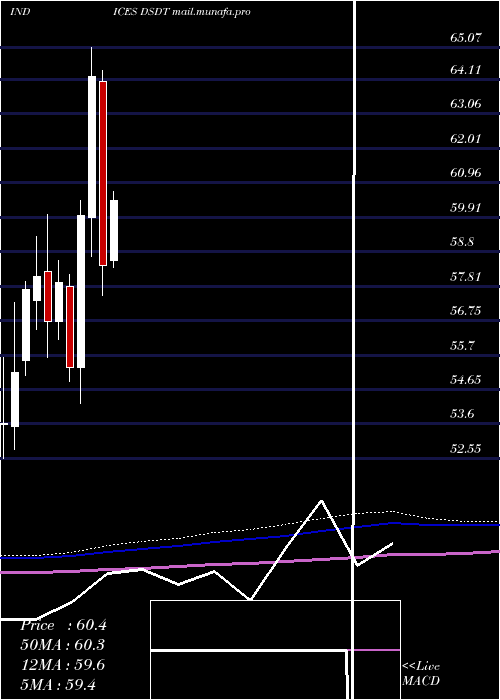Click the 56.75 price axis label

pos(466,311)
